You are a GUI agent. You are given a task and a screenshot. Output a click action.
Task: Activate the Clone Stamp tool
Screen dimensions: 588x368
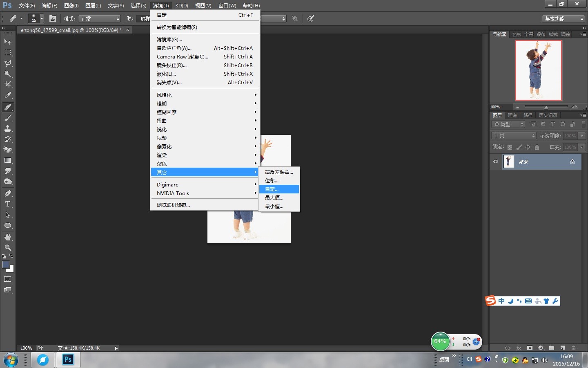coord(8,128)
